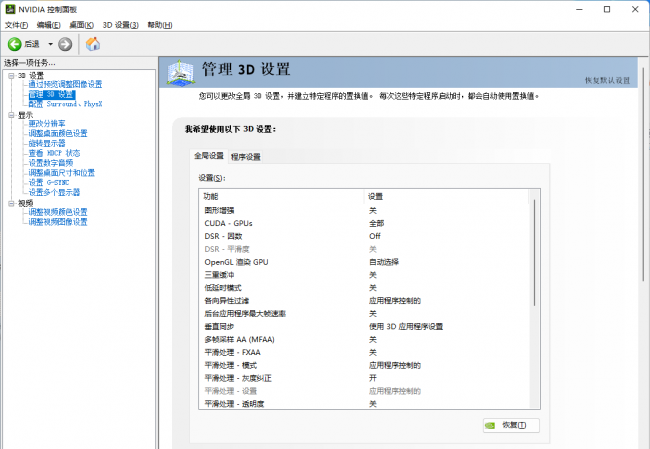Click the green Back arrow icon
Image resolution: width=650 pixels, height=449 pixels.
pos(15,44)
